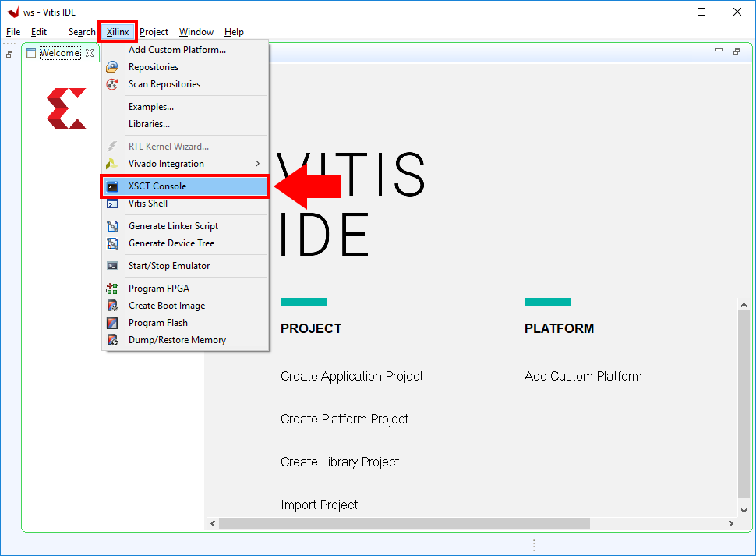Click the Vivado Integration icon
This screenshot has height=556, width=756.
(112, 164)
